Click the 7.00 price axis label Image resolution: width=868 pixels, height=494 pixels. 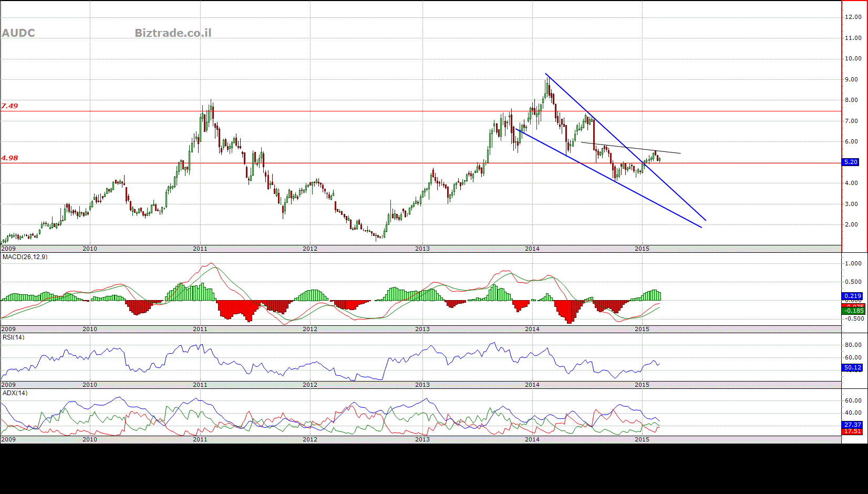coord(851,121)
